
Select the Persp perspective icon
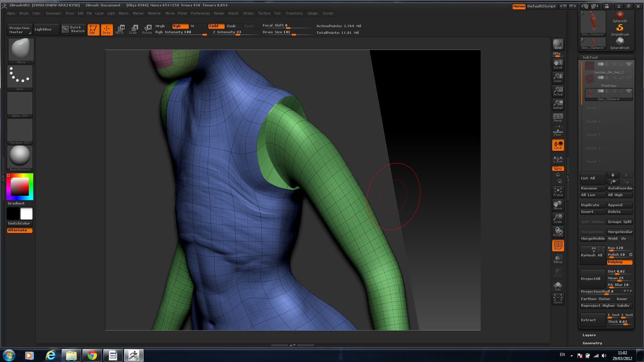pyautogui.click(x=558, y=118)
